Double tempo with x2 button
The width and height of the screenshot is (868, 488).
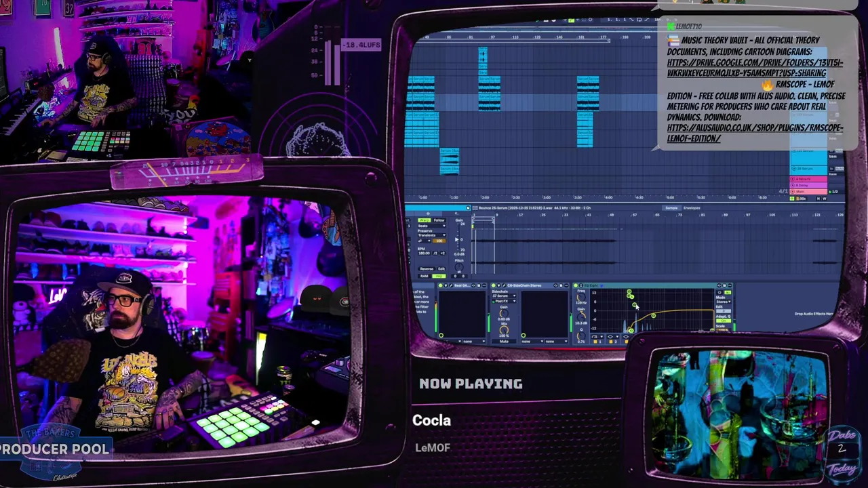pyautogui.click(x=442, y=253)
